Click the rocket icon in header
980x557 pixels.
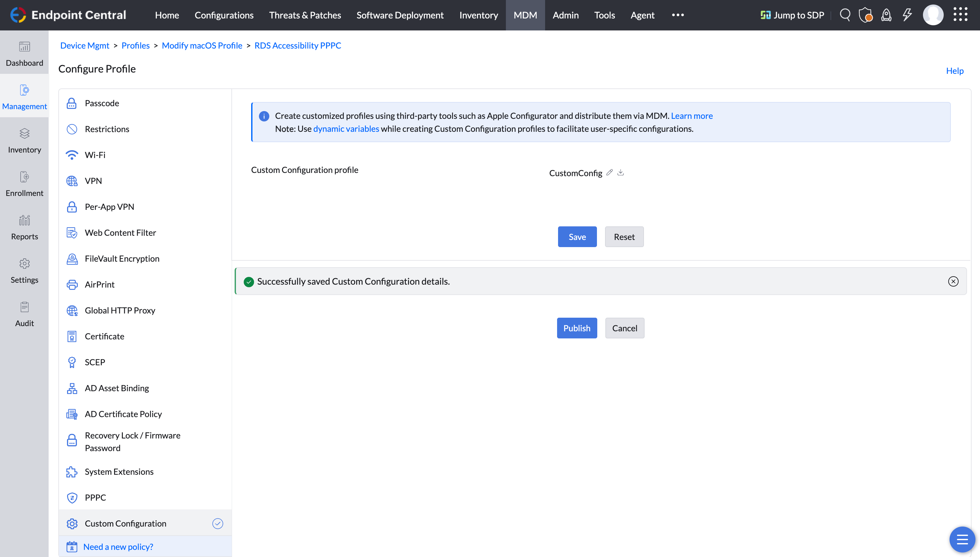886,15
